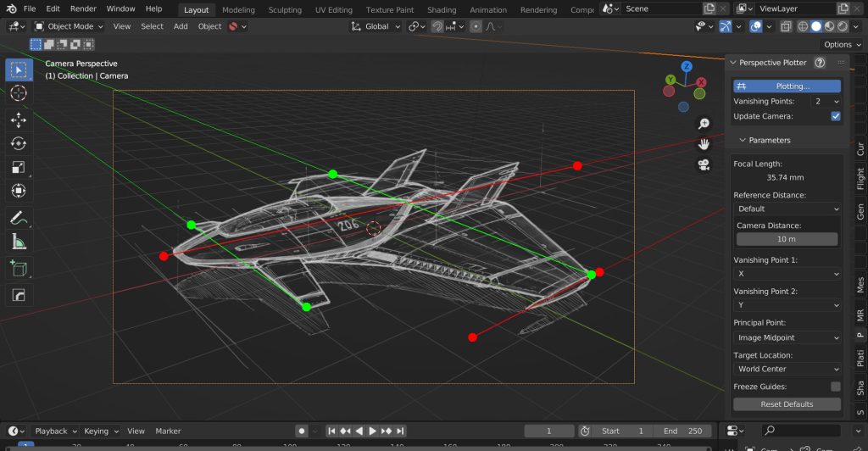868x451 pixels.
Task: Toggle the Update Camera checkbox
Action: [835, 116]
